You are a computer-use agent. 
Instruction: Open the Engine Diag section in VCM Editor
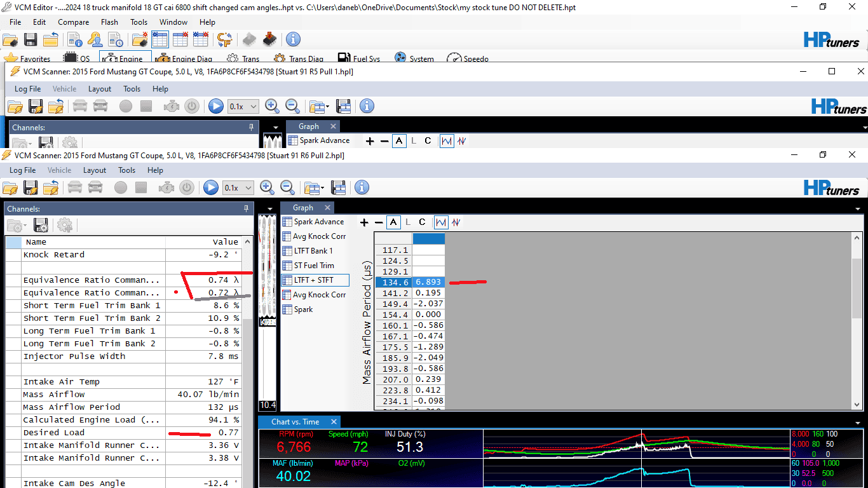[x=184, y=58]
